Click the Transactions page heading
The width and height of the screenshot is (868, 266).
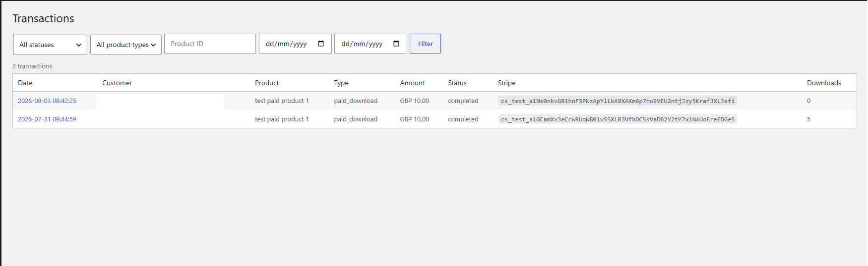coord(43,18)
